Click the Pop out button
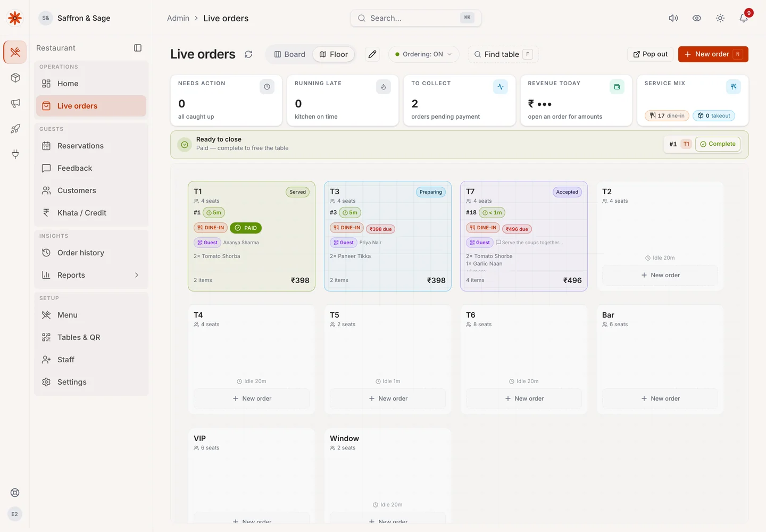This screenshot has height=532, width=766. coord(651,54)
